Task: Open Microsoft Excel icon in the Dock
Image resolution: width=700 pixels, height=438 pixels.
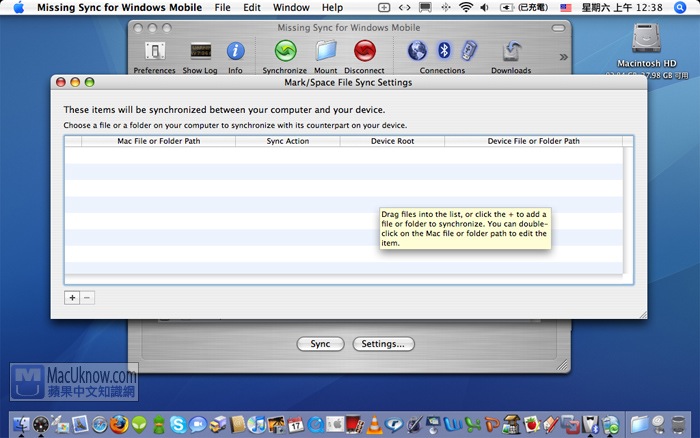Action: (x=473, y=424)
